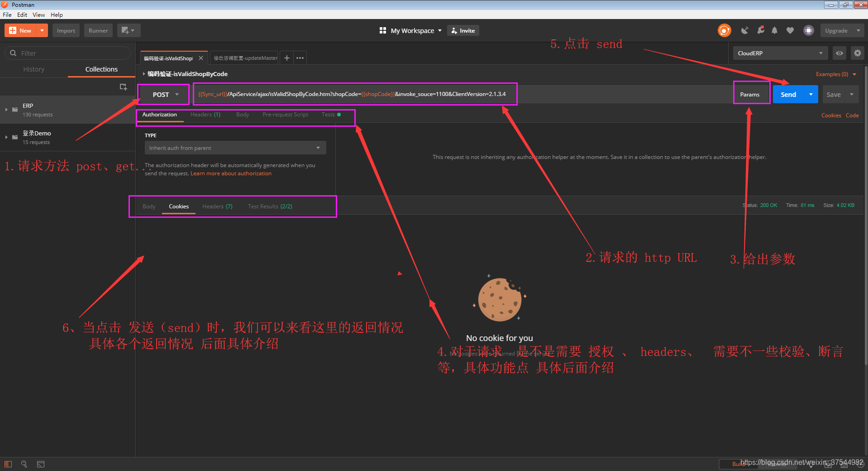Select the Authorization tab
Image resolution: width=868 pixels, height=471 pixels.
point(160,115)
